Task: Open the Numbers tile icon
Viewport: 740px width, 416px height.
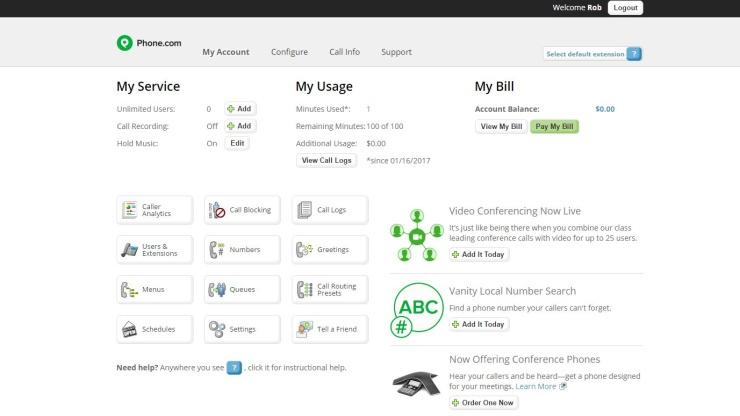Action: point(217,250)
